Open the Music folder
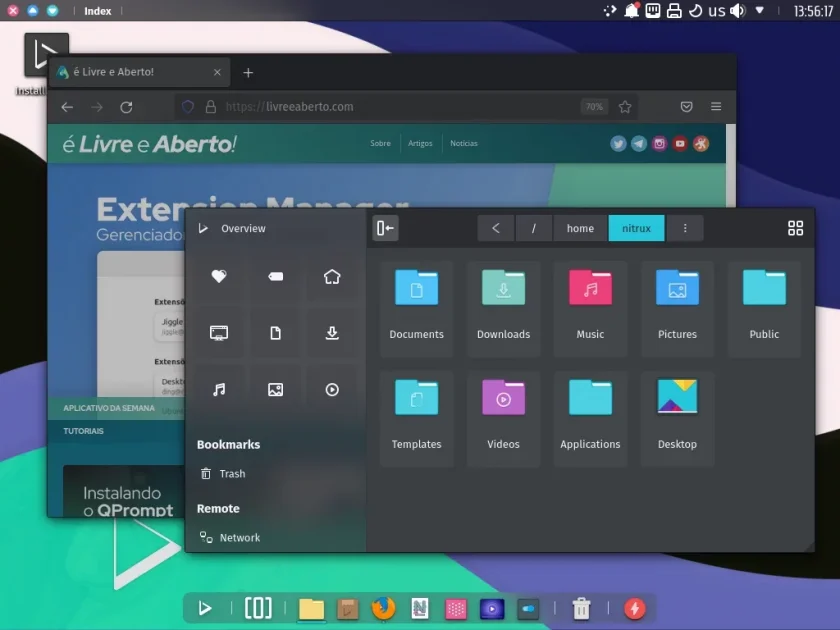 (x=590, y=309)
